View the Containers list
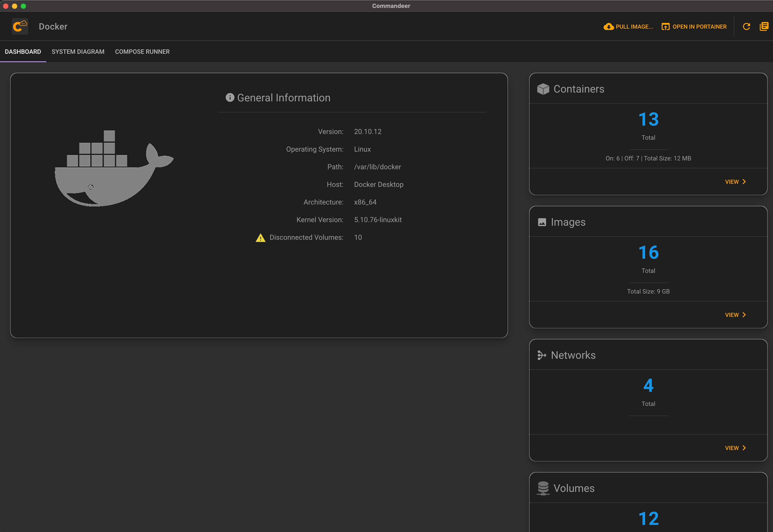 (735, 182)
